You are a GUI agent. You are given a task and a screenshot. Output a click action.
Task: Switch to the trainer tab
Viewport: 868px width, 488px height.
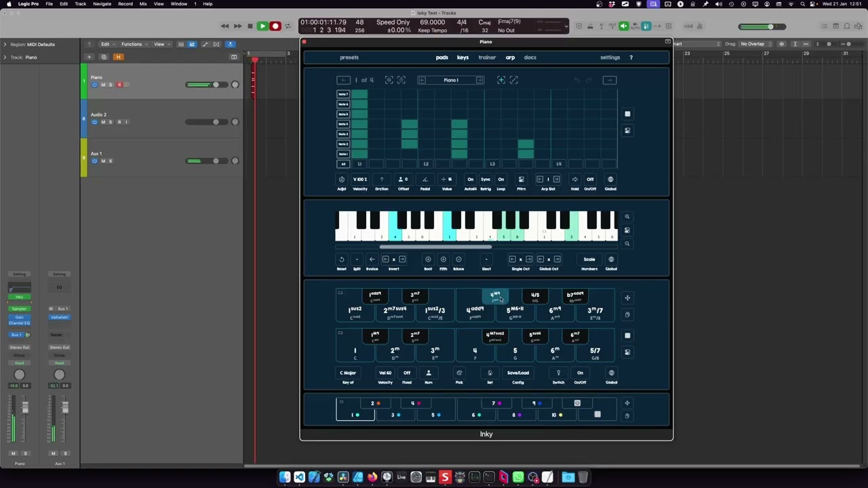(487, 58)
